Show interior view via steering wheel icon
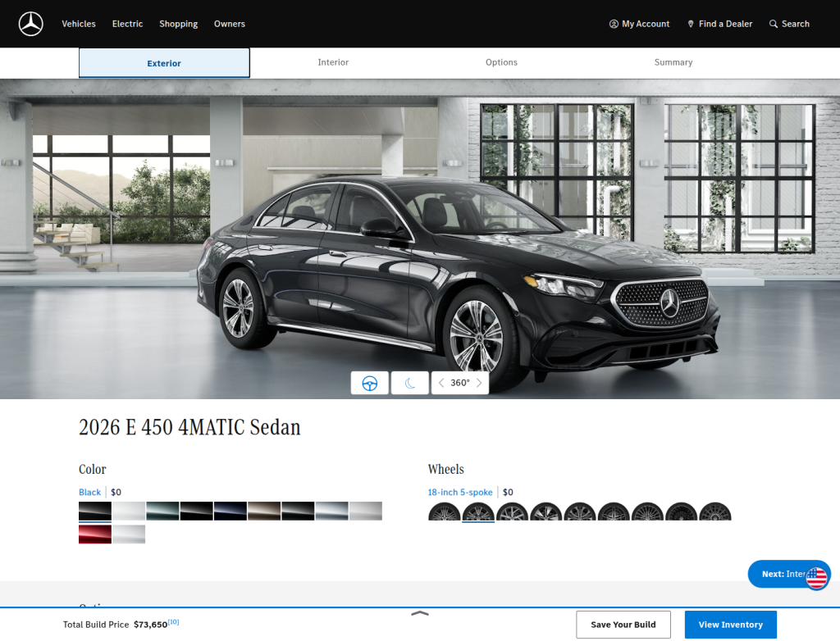 (370, 383)
